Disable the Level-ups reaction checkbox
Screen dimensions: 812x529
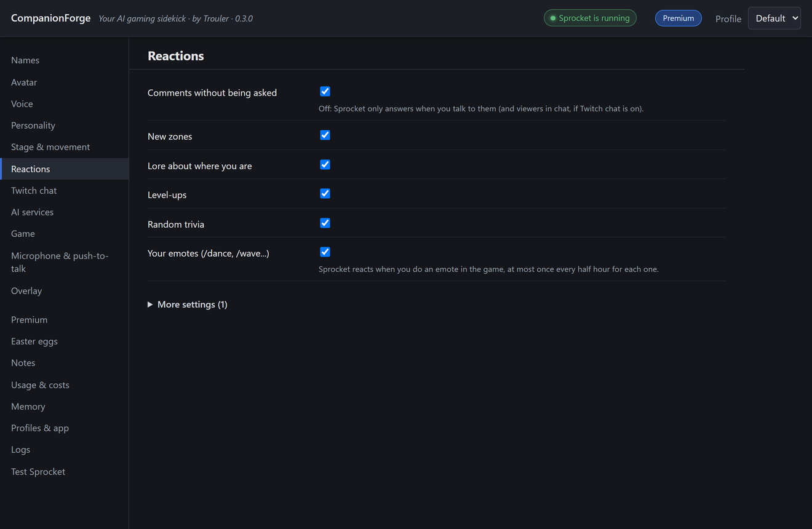click(325, 194)
